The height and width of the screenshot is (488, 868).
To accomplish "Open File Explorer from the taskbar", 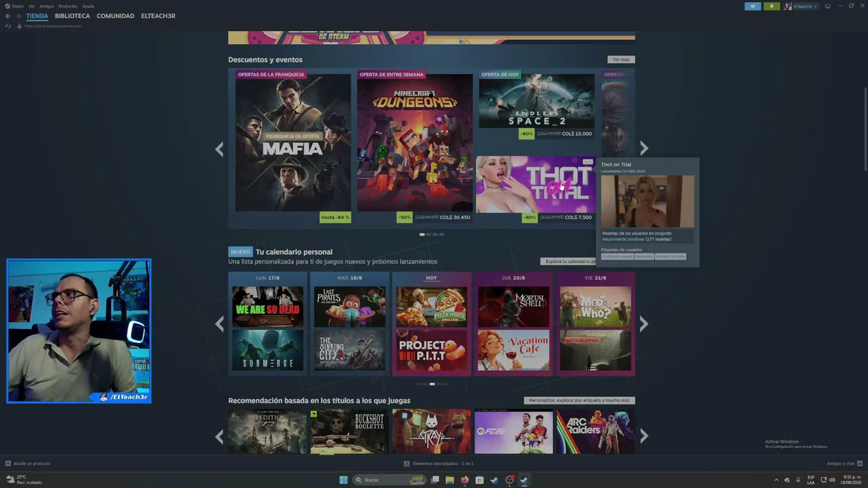I will click(450, 480).
